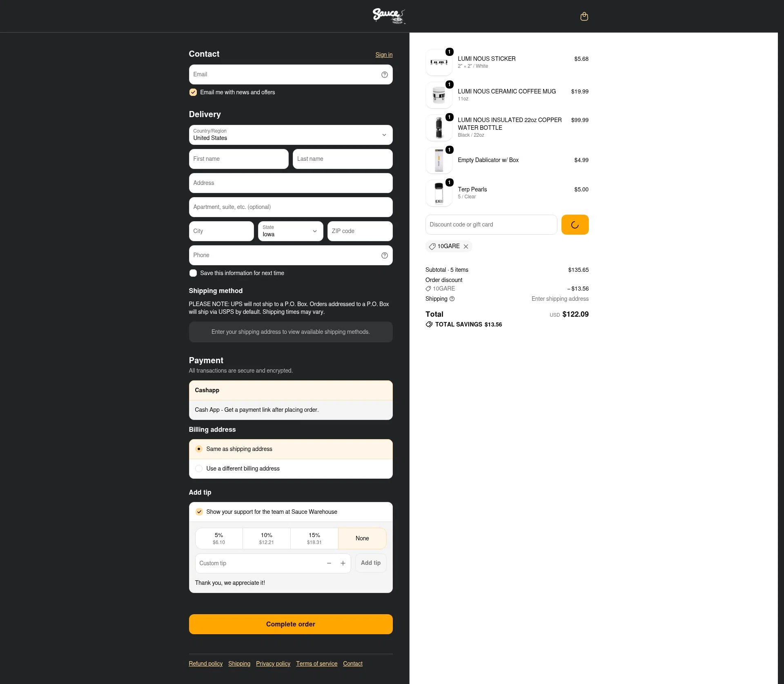
Task: Click the Shipping info help icon
Action: tap(452, 299)
